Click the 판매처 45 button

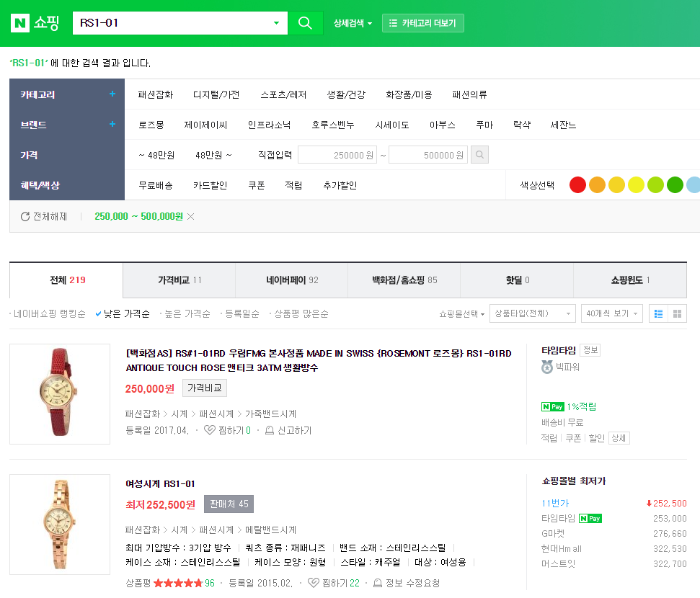[x=229, y=504]
